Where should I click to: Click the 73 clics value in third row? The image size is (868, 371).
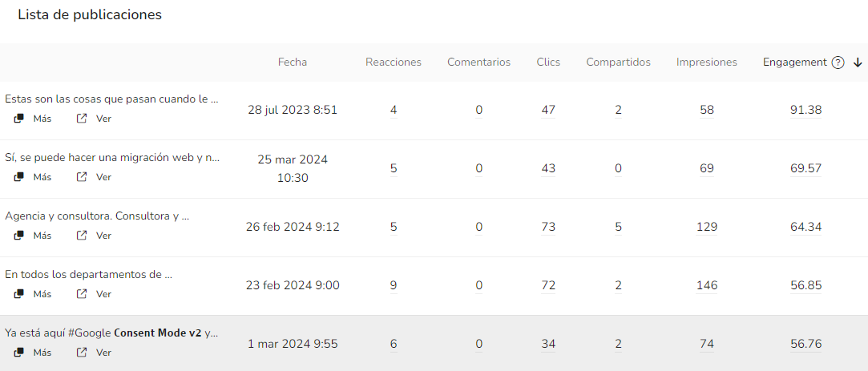tap(548, 227)
